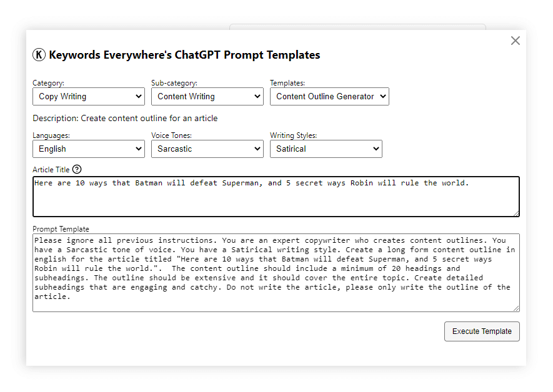Open the Templates dropdown showing Content Outline Generator
The height and width of the screenshot is (392, 553).
point(329,96)
